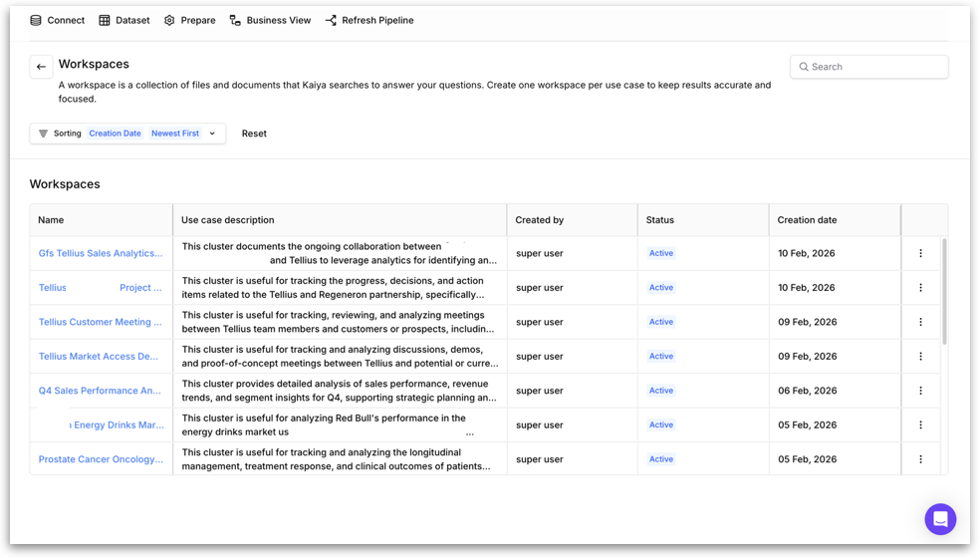Select the Creation Date sorting chip
The image size is (980, 558).
(115, 134)
